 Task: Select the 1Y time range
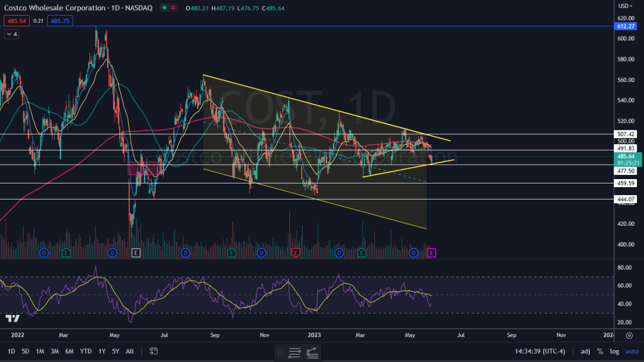(x=101, y=352)
